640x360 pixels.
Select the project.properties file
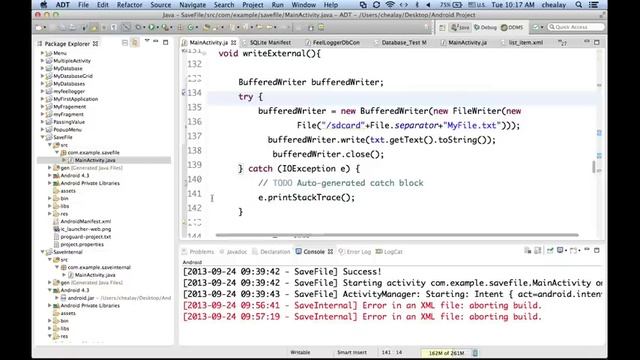[x=82, y=244]
